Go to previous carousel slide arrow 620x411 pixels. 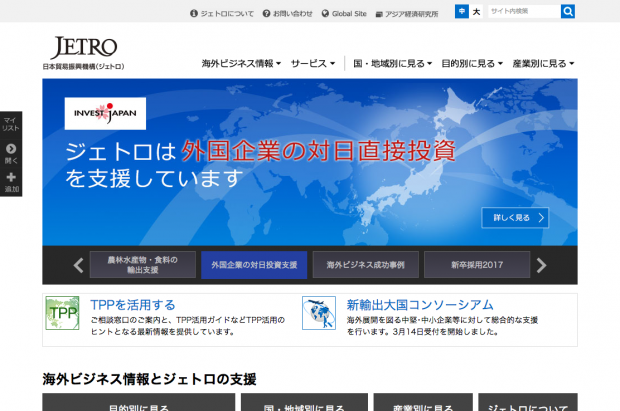(x=78, y=265)
